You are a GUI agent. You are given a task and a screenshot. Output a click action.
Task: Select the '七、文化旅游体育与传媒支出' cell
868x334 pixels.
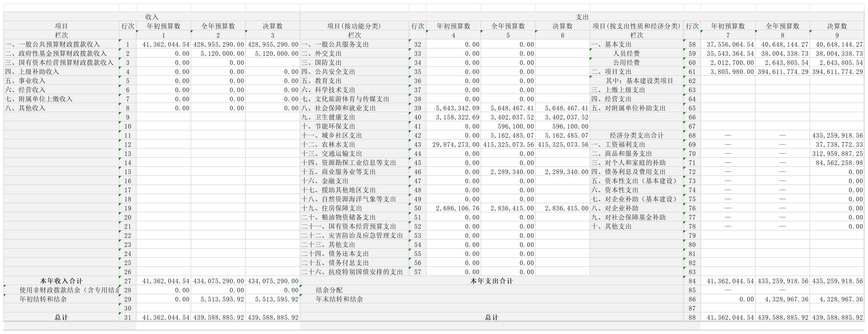[x=354, y=99]
